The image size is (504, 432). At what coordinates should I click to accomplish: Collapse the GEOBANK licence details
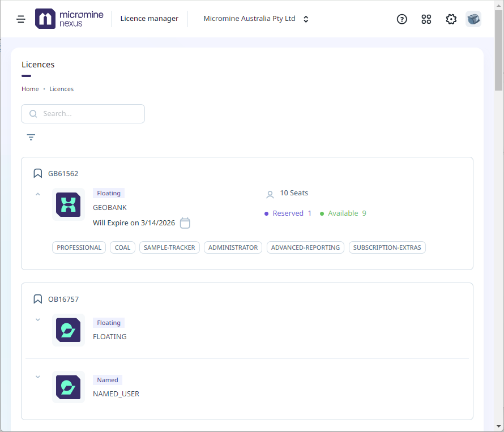(38, 194)
